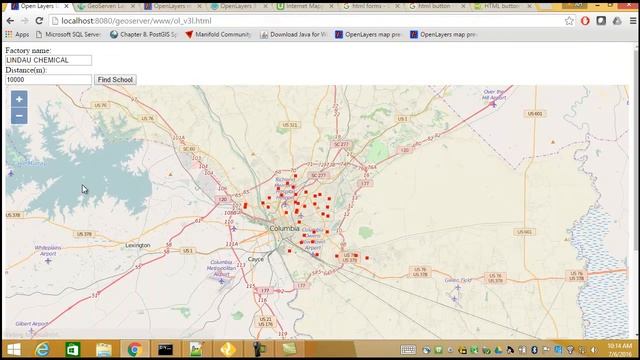The image size is (640, 360).
Task: Click the Find School button
Action: click(115, 80)
